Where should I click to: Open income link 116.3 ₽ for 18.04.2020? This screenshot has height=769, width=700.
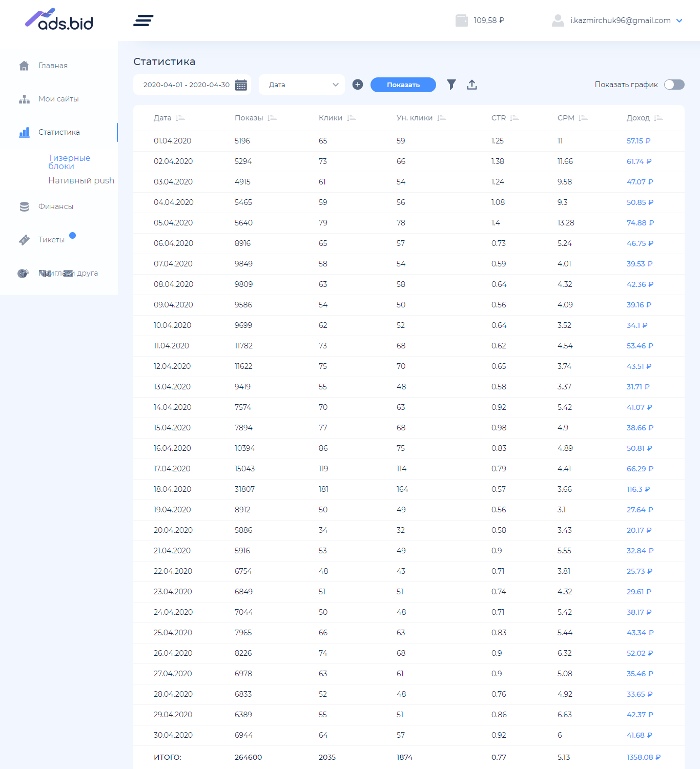[x=638, y=489]
